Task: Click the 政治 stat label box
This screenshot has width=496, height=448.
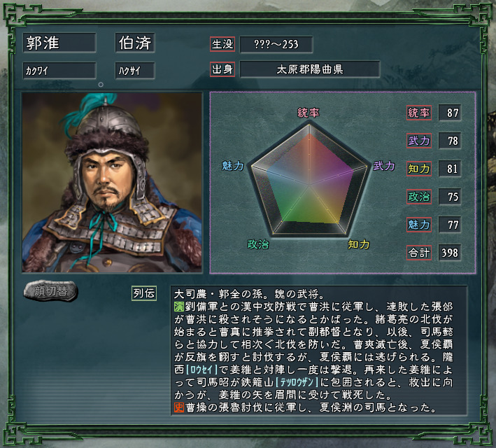Action: click(x=419, y=197)
